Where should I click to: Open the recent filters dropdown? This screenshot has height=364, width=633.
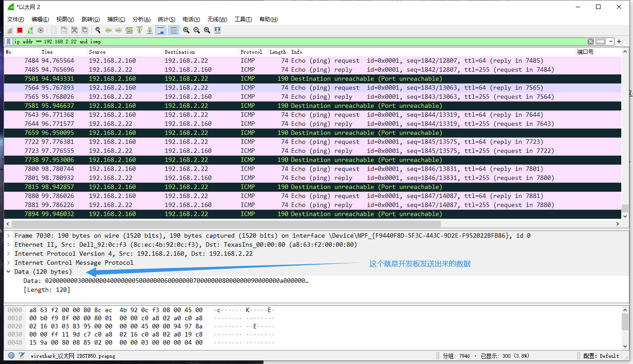(x=611, y=41)
